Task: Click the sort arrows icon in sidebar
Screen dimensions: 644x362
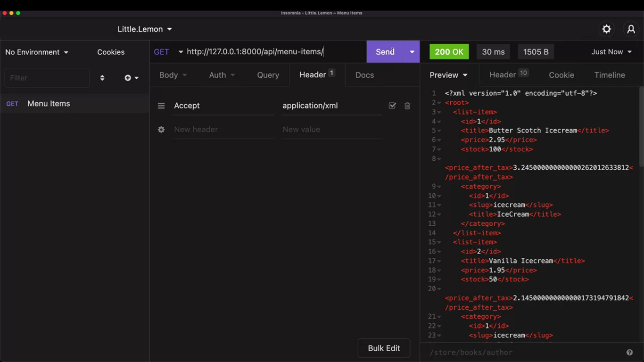Action: click(x=102, y=78)
